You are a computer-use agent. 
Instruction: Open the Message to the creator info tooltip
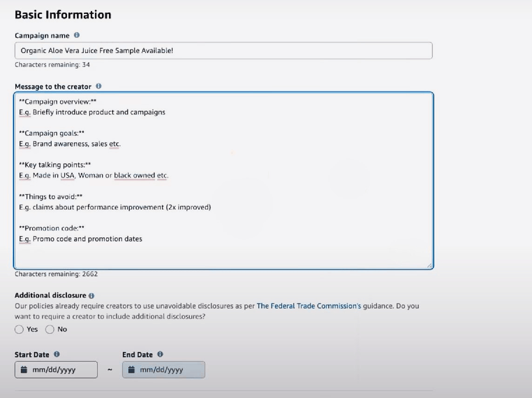[x=99, y=86]
